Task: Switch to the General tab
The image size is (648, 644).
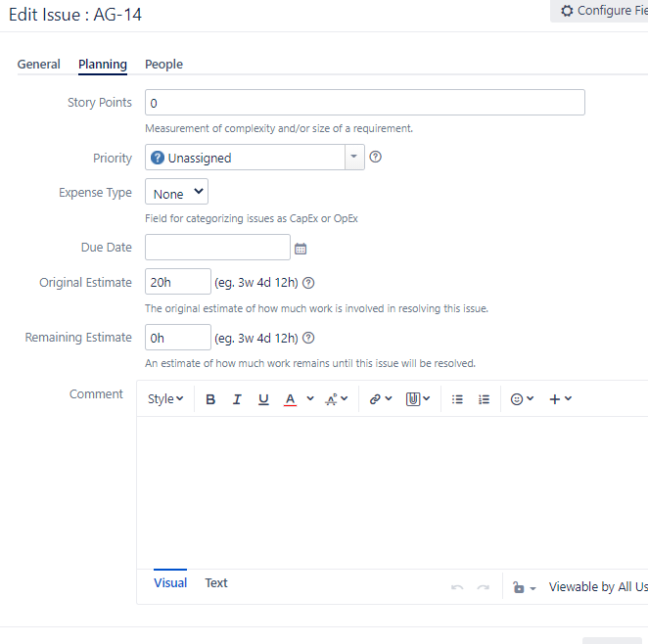Action: point(39,65)
